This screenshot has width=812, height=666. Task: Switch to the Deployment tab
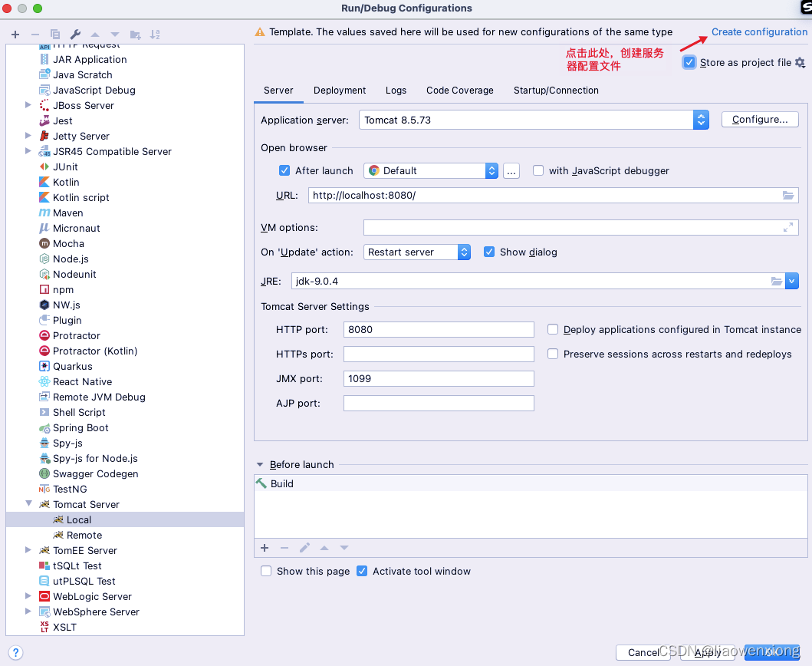tap(340, 91)
